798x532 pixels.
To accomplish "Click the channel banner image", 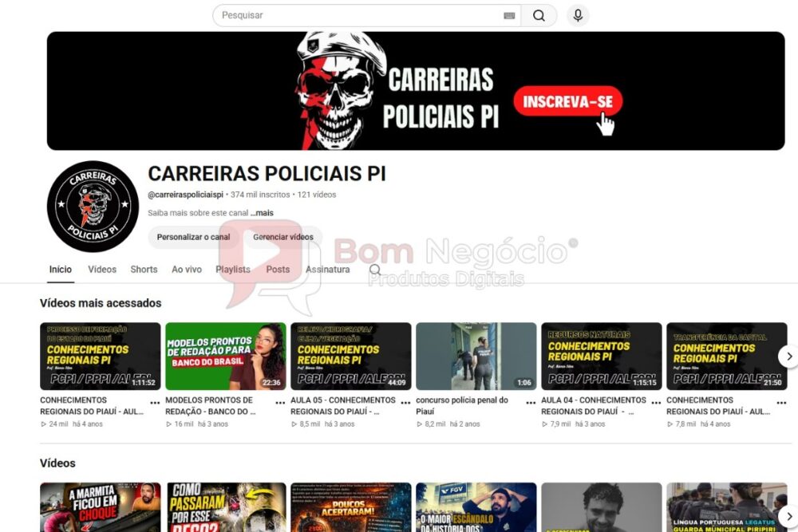I will (x=416, y=91).
